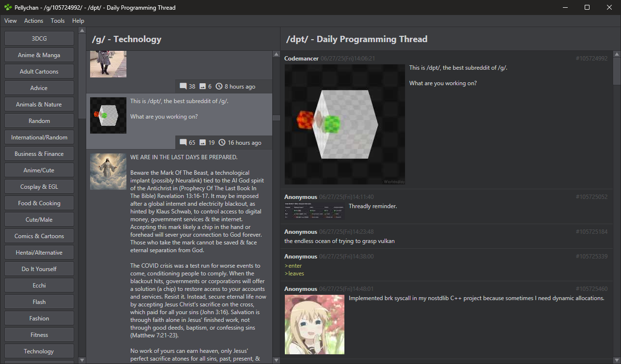Viewport: 621px width, 364px height.
Task: Click the thread list scrollbar thumb
Action: coord(276,118)
